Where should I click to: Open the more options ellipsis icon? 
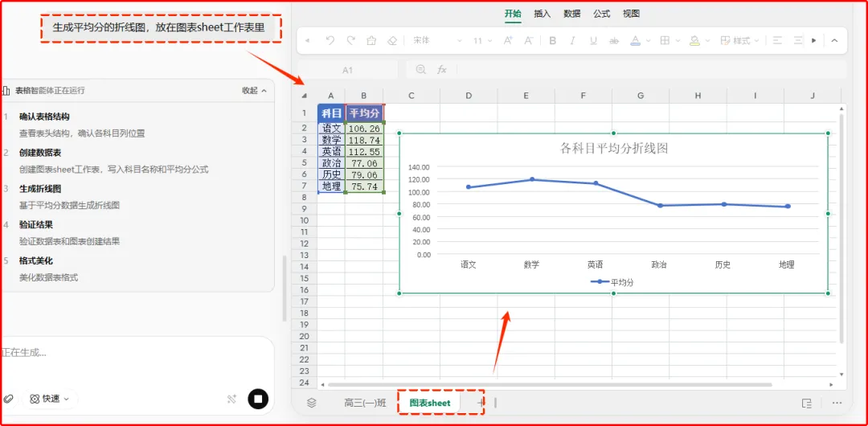[x=837, y=403]
